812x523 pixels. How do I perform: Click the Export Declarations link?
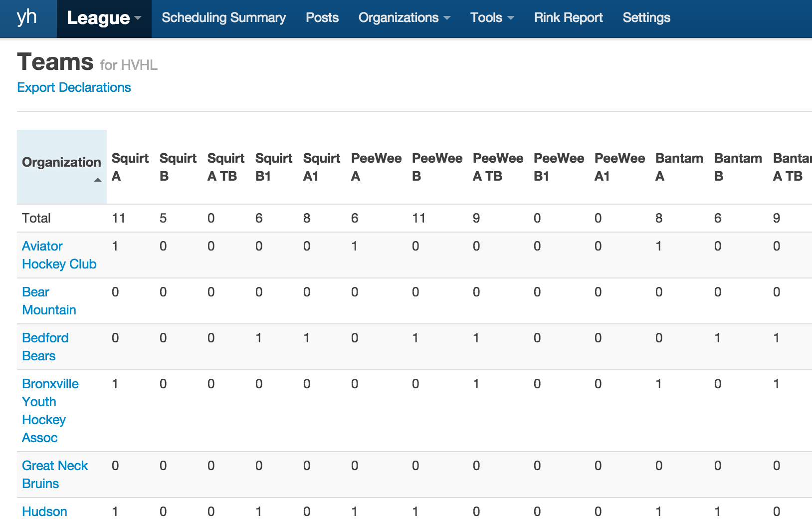pos(74,87)
